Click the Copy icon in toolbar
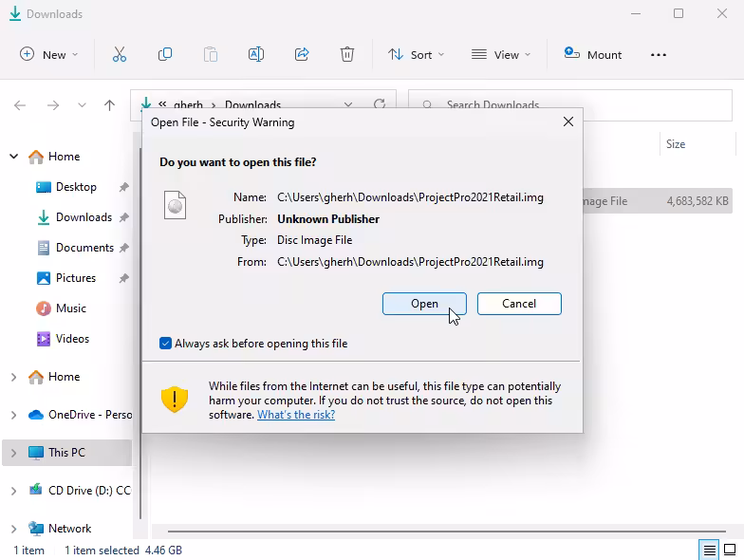This screenshot has height=560, width=744. 165,55
